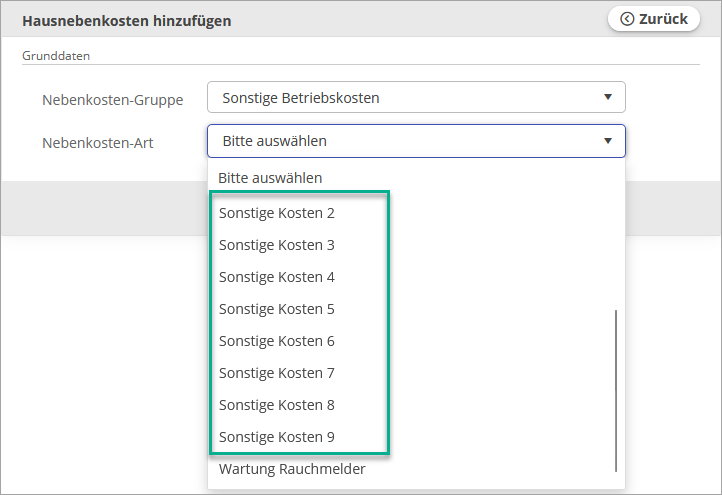Select Sonstige Kosten 3 option

(277, 245)
